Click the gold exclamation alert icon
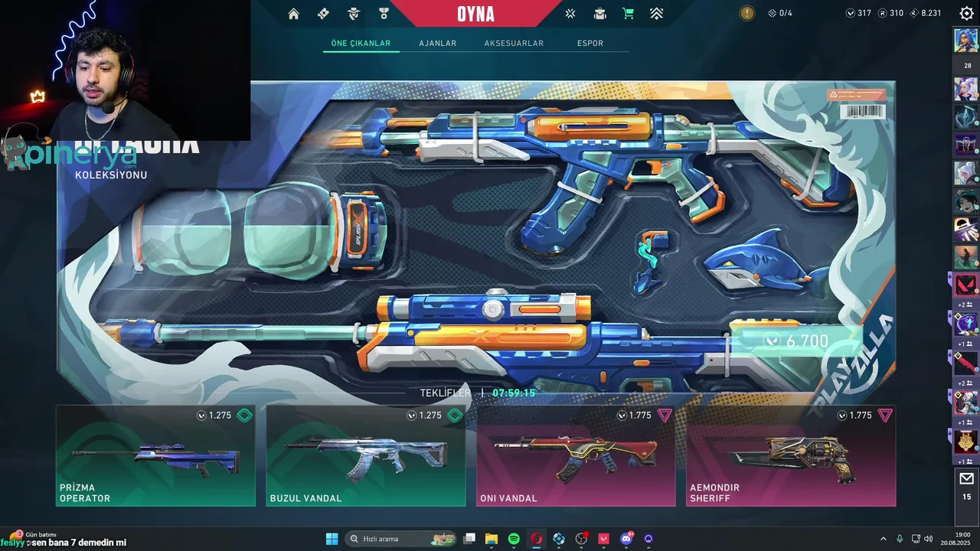 click(747, 13)
